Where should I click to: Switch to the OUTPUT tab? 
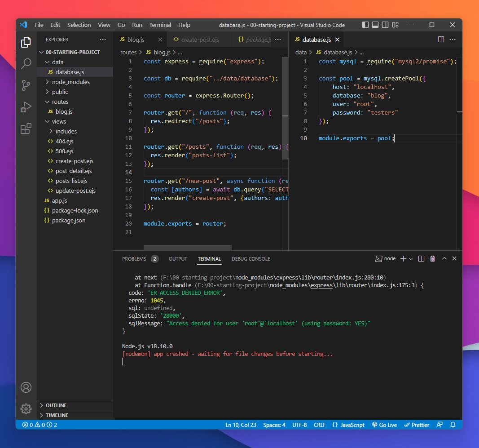(x=178, y=259)
